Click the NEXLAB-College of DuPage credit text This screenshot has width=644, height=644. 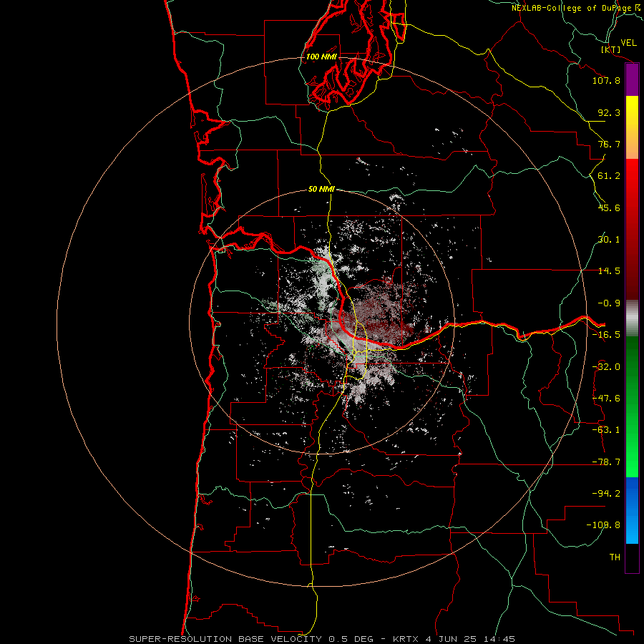coord(576,8)
